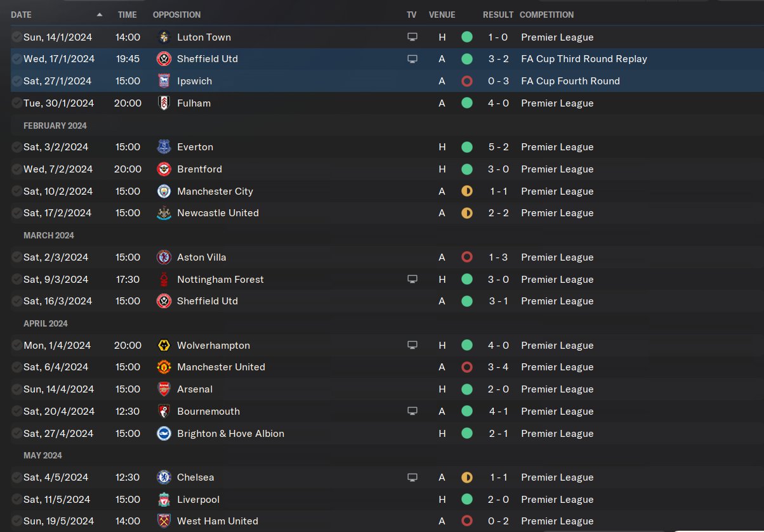Collapse the February 2024 month group
764x532 pixels.
(55, 126)
